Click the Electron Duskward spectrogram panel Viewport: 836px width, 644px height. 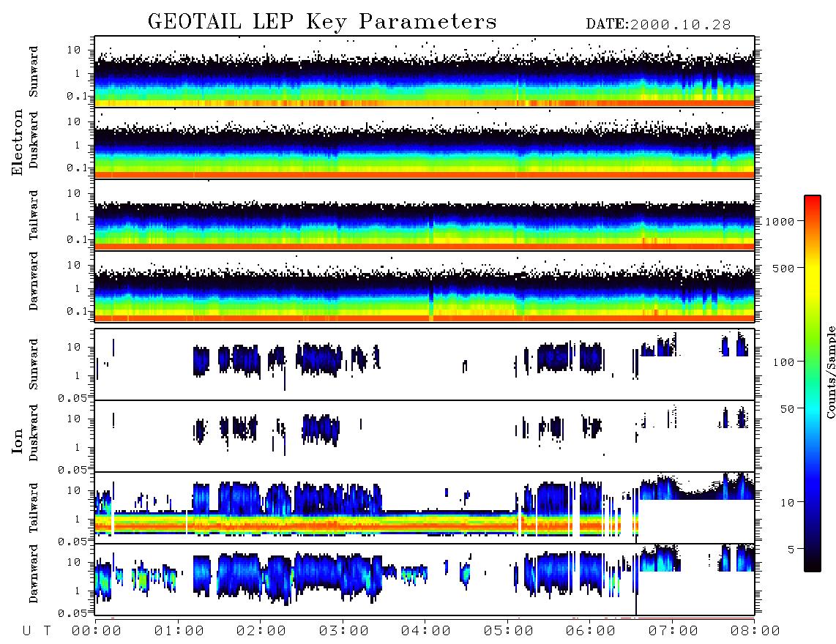(x=425, y=143)
